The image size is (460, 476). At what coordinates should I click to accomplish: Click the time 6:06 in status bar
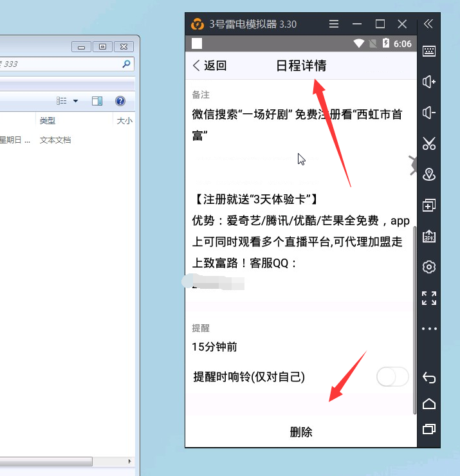[x=403, y=44]
